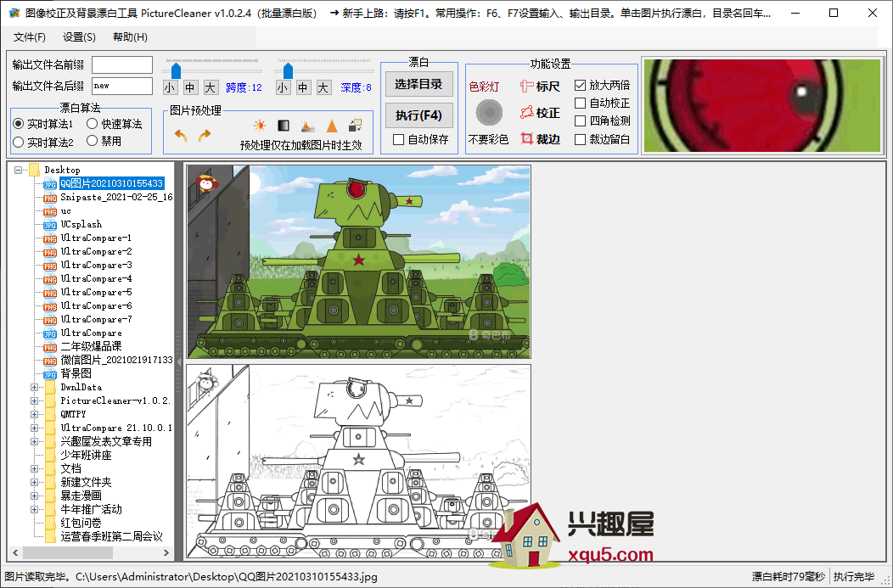
Task: Click the tree panel collapse arrow
Action: click(179, 362)
